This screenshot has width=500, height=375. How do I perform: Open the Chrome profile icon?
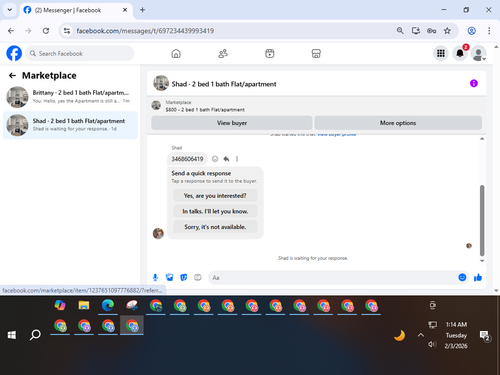point(471,31)
